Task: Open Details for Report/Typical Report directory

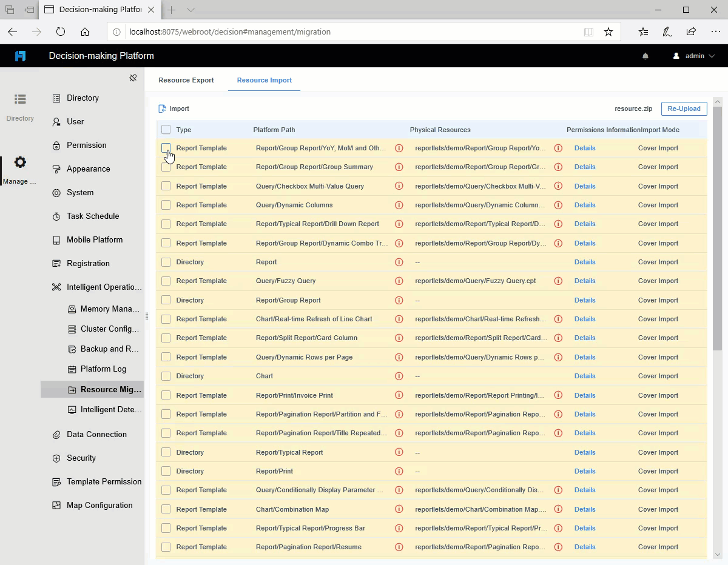Action: pos(585,452)
